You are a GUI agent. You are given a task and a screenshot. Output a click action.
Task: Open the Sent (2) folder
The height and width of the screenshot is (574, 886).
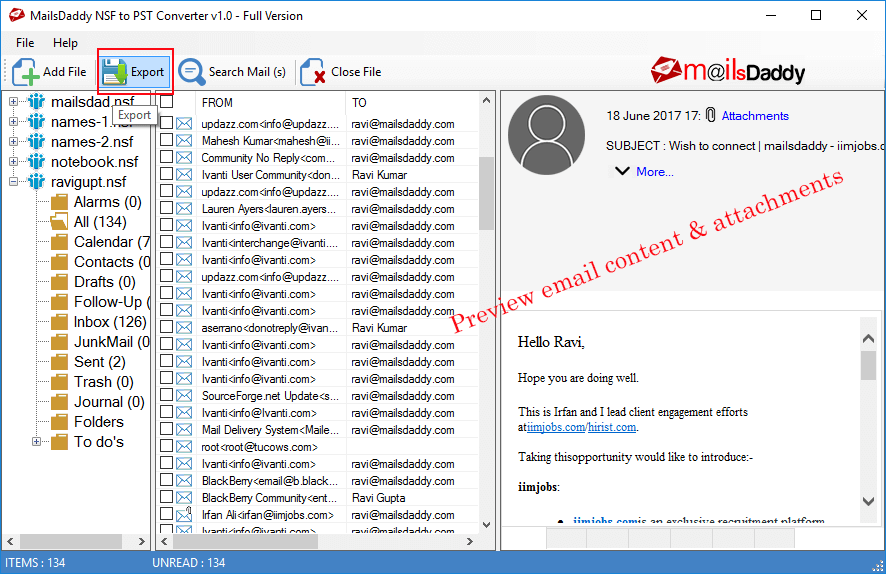99,362
